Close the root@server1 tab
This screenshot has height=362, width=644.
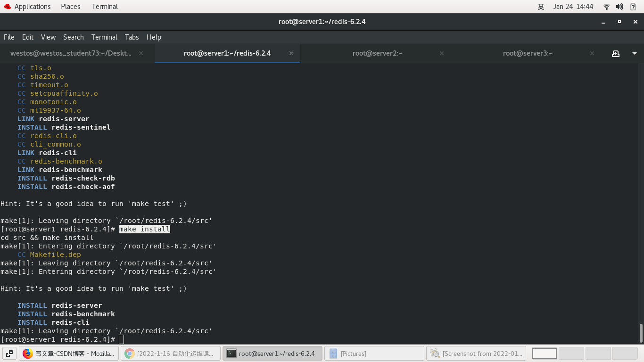point(291,53)
